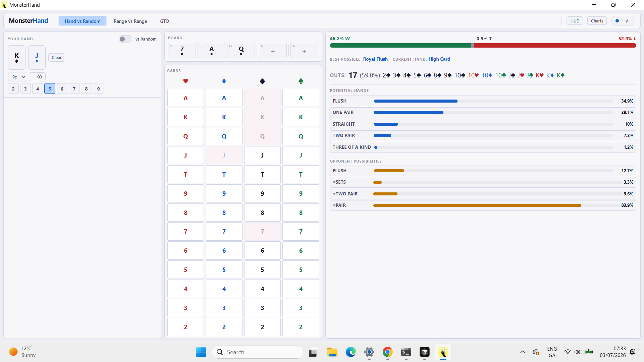Toggle the vs Random switch
644x362 pixels.
tap(125, 39)
